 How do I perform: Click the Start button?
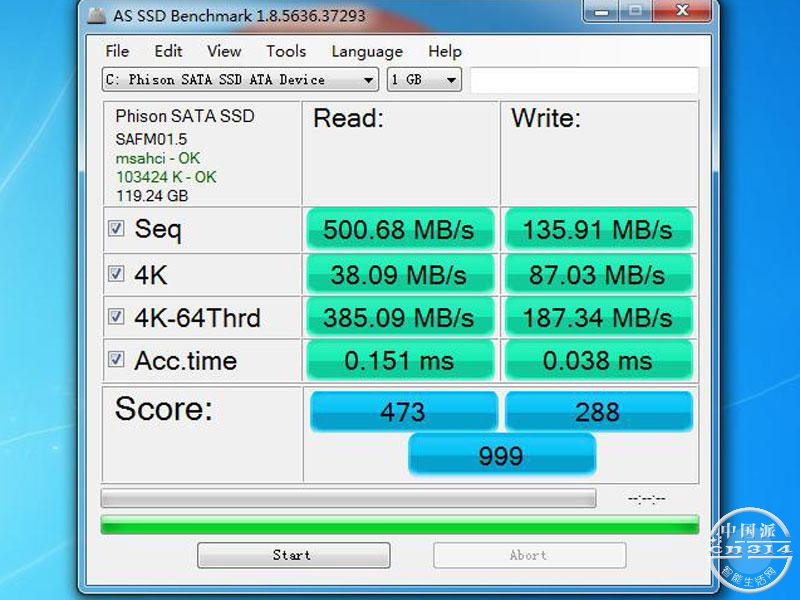coord(293,555)
